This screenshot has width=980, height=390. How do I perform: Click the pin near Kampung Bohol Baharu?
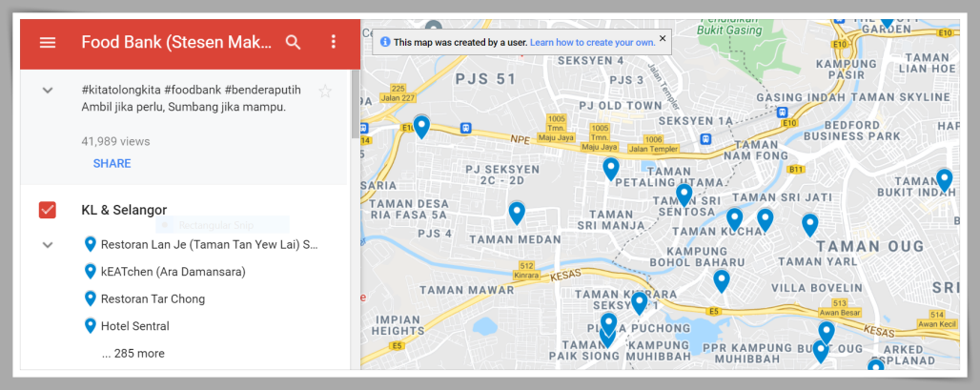[722, 279]
